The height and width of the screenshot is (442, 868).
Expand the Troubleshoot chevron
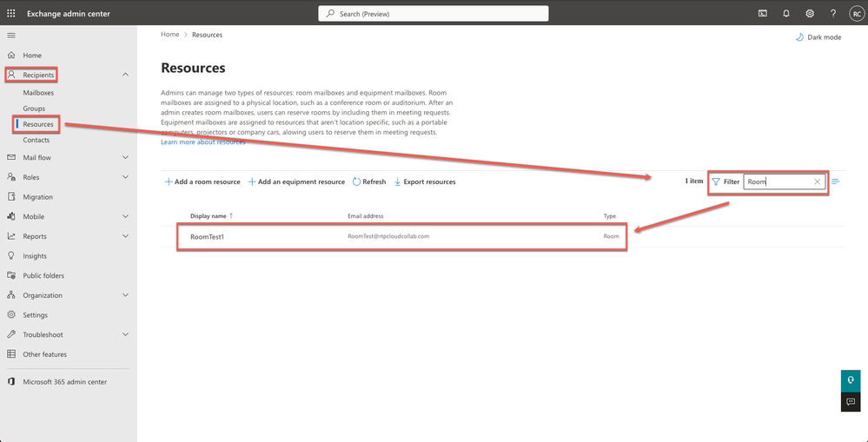(125, 334)
